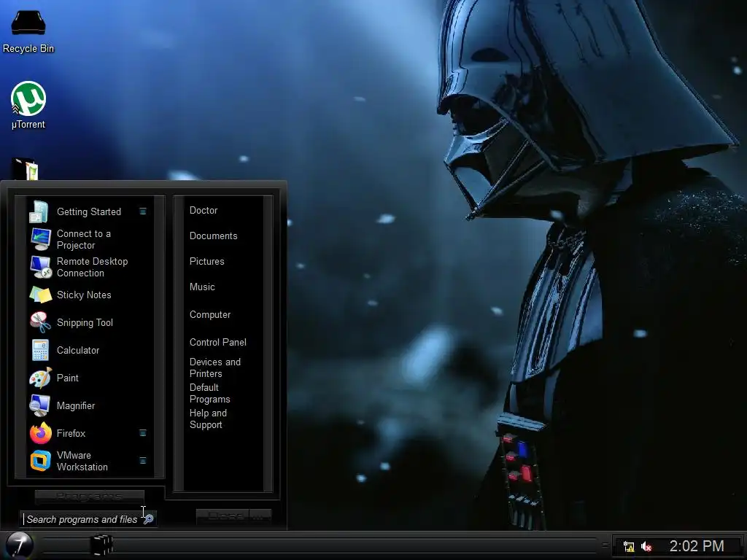Open the black cube icon on the taskbar
The width and height of the screenshot is (747, 560).
pyautogui.click(x=101, y=545)
